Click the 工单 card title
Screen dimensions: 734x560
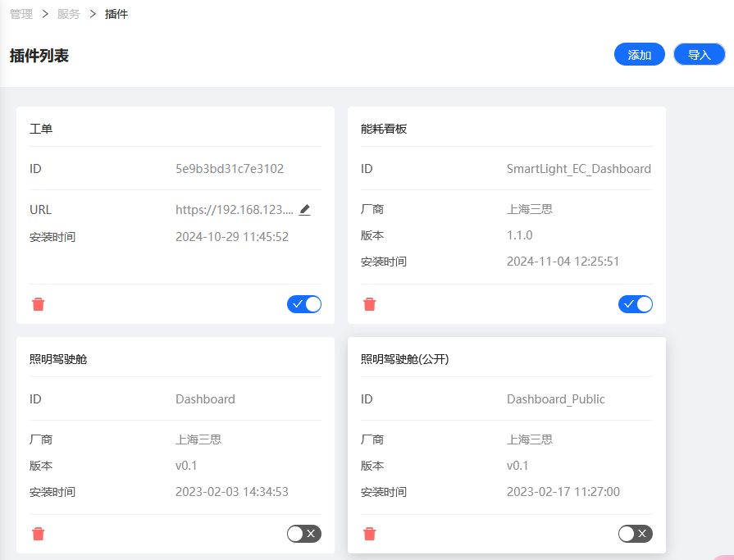[x=41, y=129]
